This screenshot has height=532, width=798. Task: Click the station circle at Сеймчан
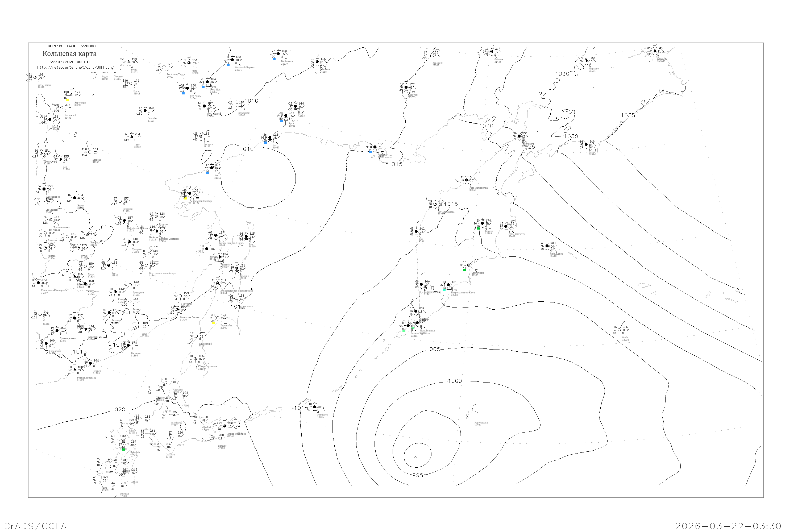pyautogui.click(x=406, y=87)
